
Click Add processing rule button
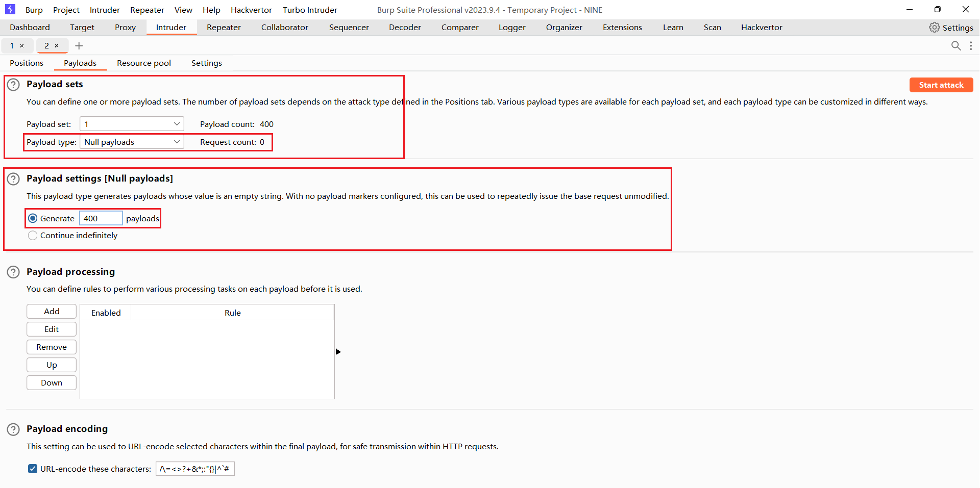click(x=52, y=312)
